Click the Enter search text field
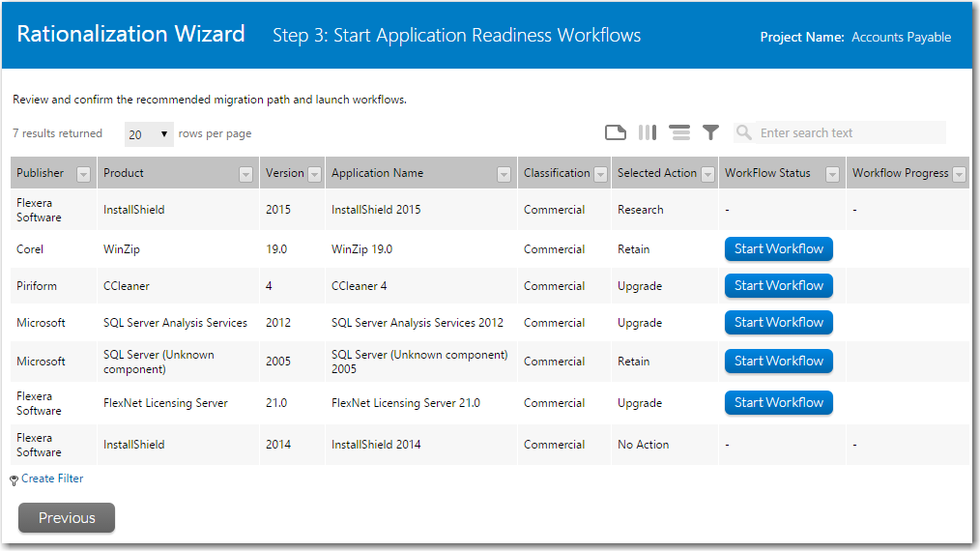This screenshot has height=551, width=980. click(850, 132)
